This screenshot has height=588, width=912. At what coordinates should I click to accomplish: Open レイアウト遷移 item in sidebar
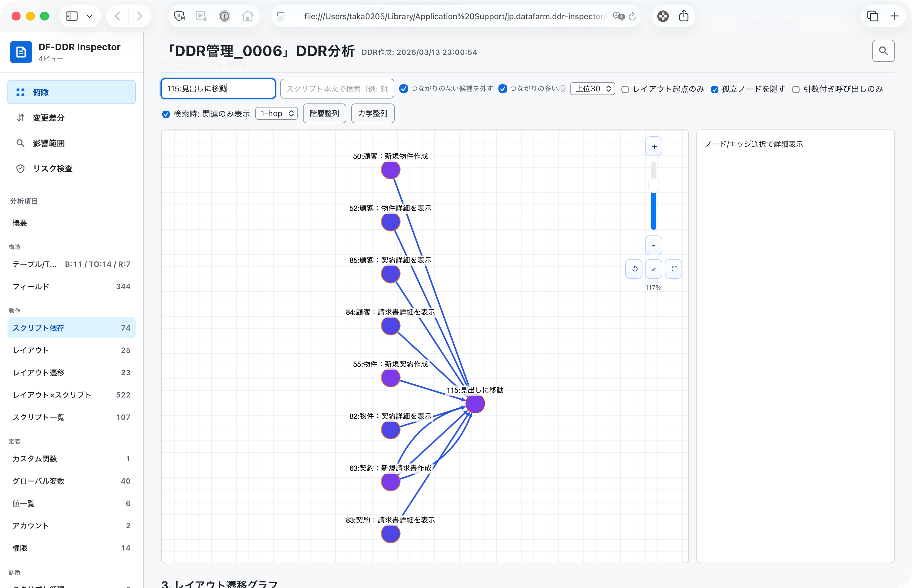[x=71, y=372]
